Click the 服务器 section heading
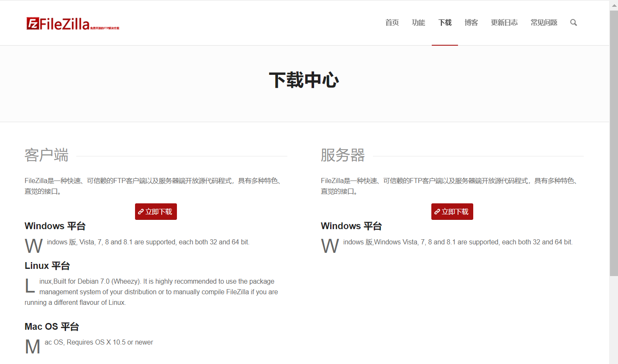Image resolution: width=618 pixels, height=364 pixels. [x=343, y=155]
